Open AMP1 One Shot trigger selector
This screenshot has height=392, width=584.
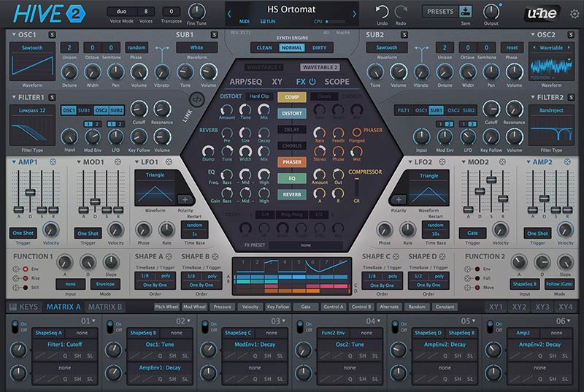point(23,233)
